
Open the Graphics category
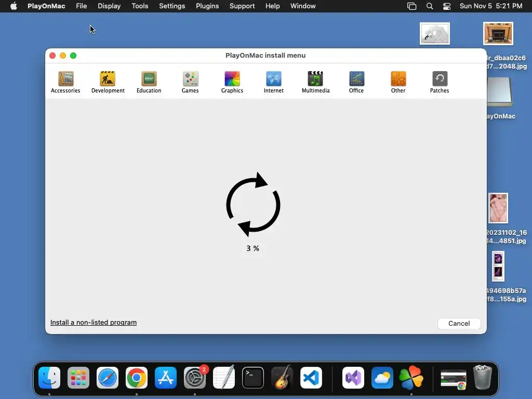[x=232, y=82]
